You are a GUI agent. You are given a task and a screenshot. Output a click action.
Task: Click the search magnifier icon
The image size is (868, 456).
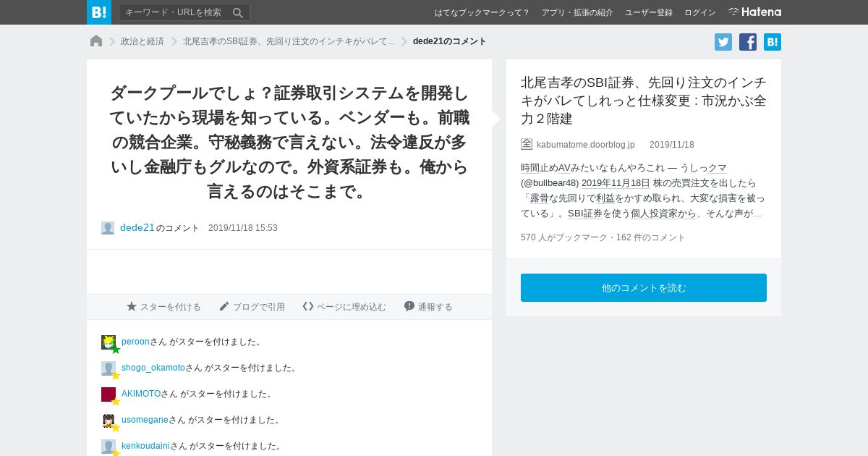(x=238, y=12)
